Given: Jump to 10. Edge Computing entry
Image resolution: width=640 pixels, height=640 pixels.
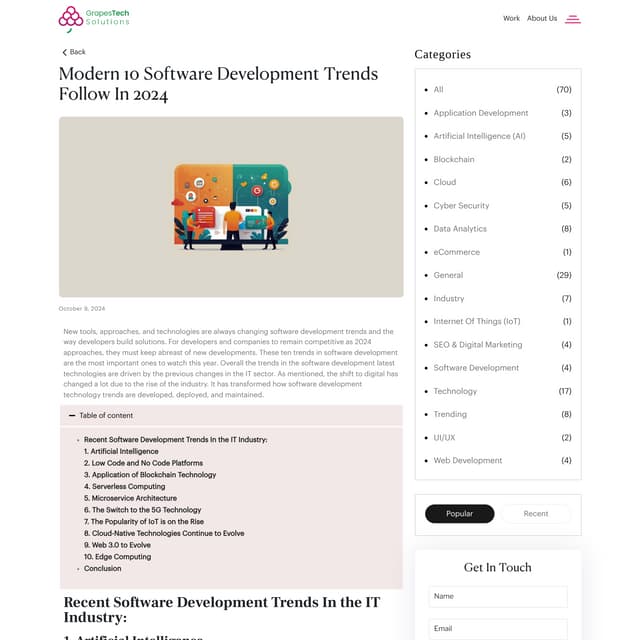Looking at the screenshot, I should tap(117, 557).
